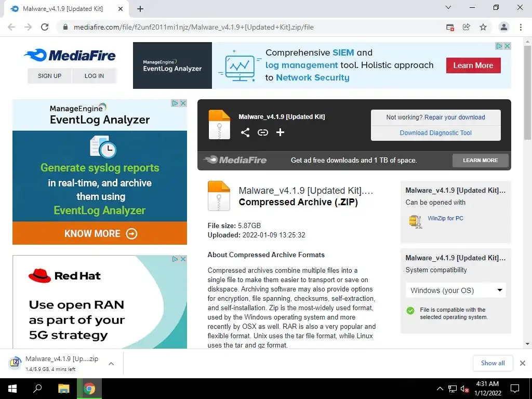532x399 pixels.
Task: Click the zip icon in downloads bar
Action: 15,363
